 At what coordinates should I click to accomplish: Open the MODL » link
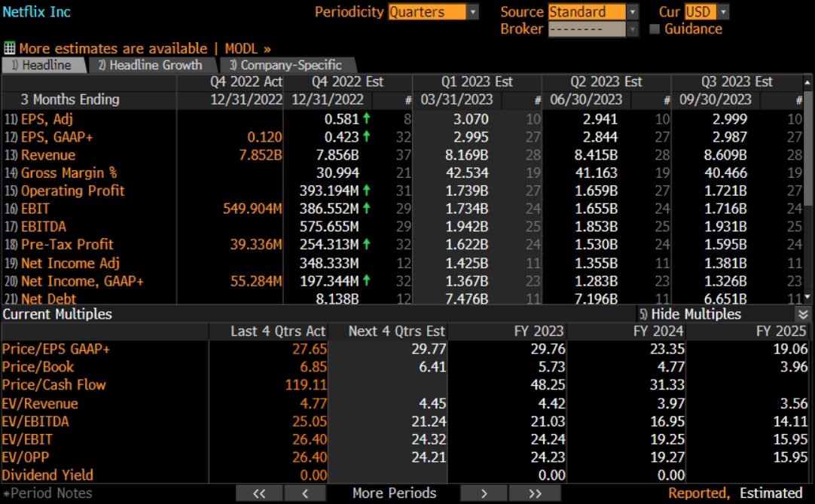click(x=248, y=48)
